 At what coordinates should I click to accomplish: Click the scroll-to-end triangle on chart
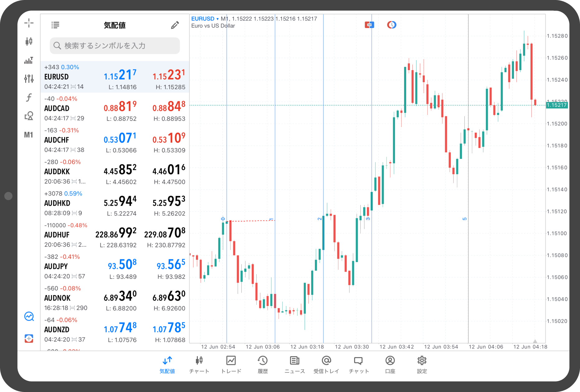pos(535,341)
